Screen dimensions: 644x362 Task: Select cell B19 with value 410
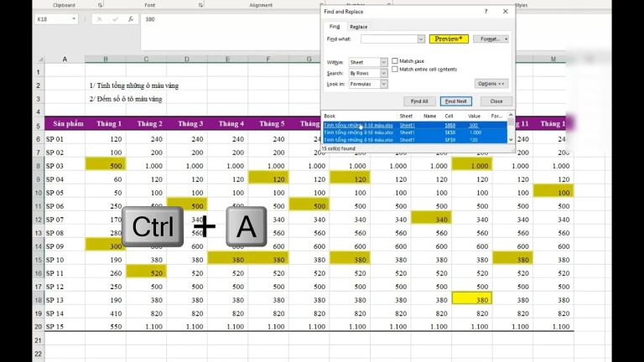pyautogui.click(x=106, y=313)
